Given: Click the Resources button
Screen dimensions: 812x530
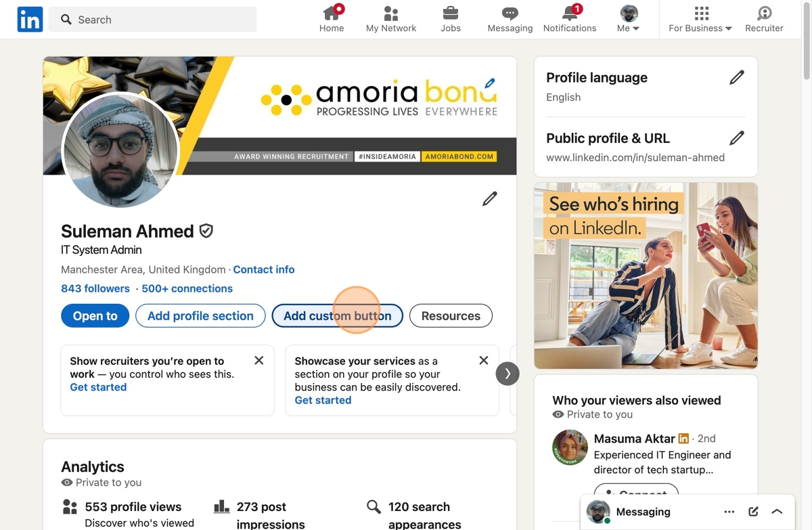Looking at the screenshot, I should pos(451,315).
